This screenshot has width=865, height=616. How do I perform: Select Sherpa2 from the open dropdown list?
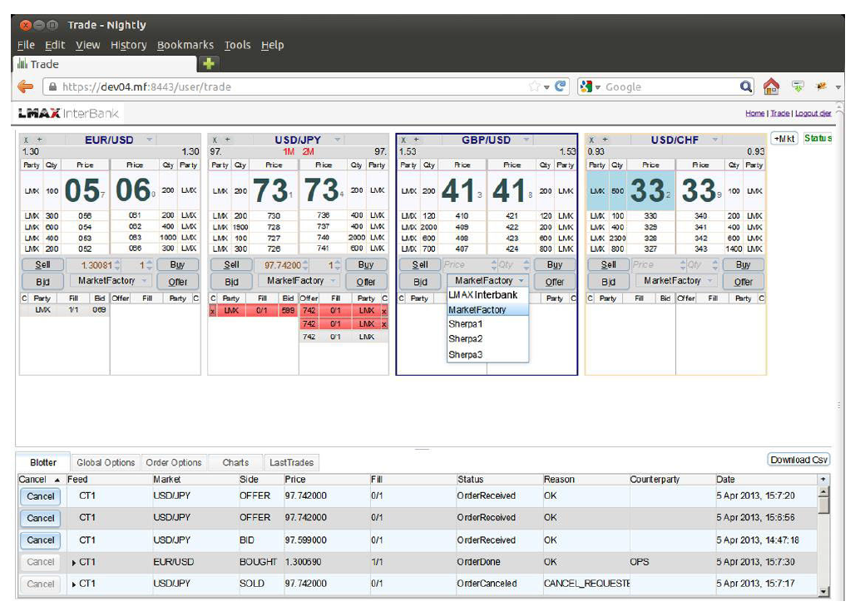pyautogui.click(x=466, y=339)
